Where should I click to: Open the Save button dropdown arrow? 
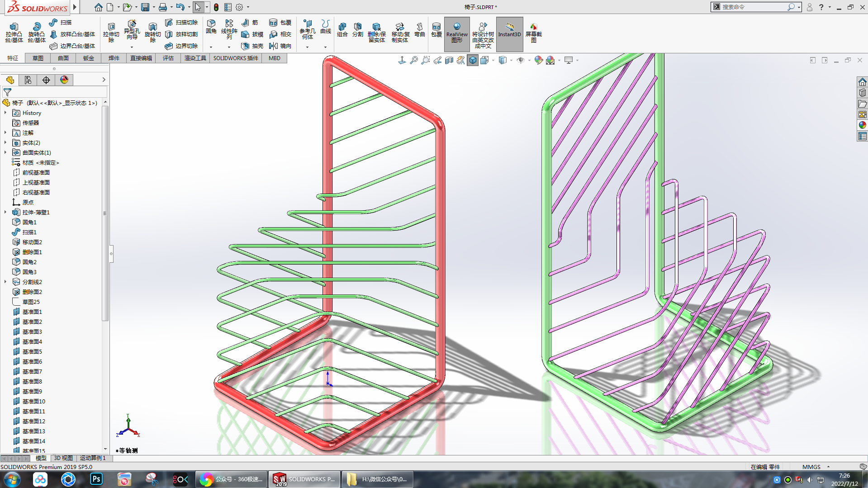[154, 7]
